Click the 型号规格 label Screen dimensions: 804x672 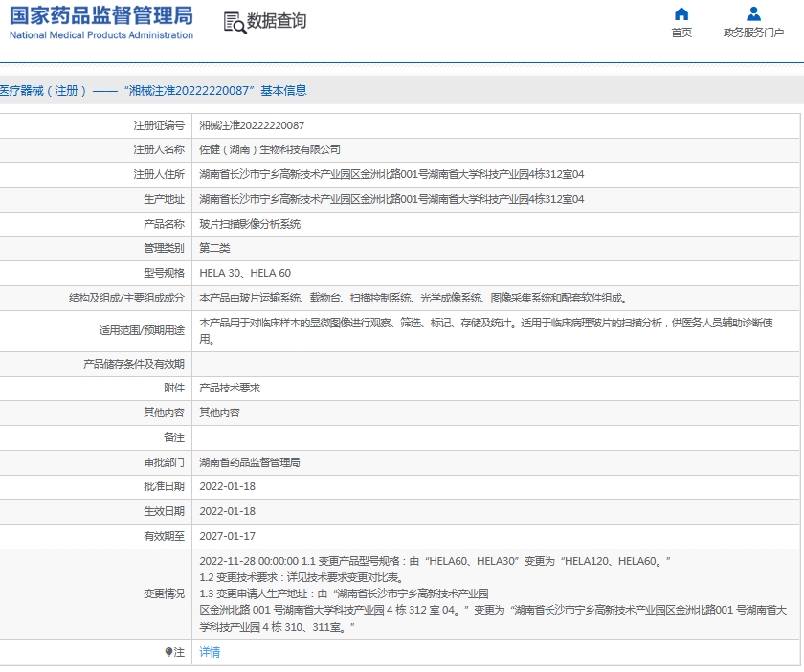click(164, 273)
